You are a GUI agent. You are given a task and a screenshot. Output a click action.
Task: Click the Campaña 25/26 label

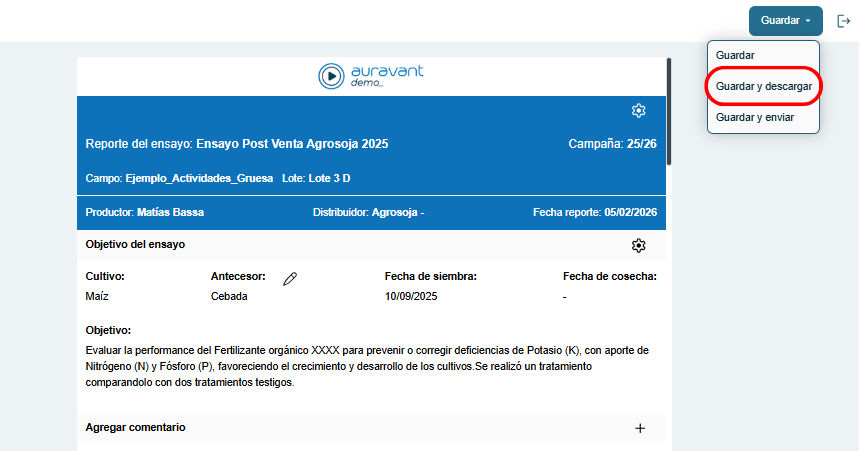tap(612, 144)
